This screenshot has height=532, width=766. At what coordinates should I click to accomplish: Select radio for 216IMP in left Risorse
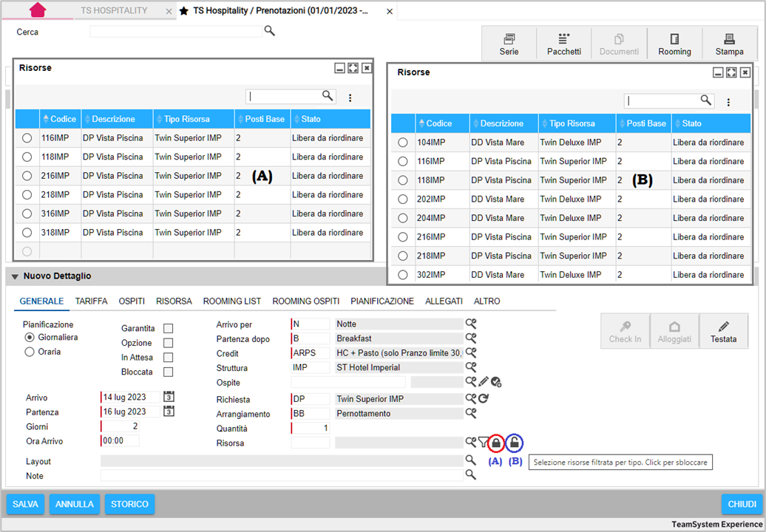click(27, 176)
